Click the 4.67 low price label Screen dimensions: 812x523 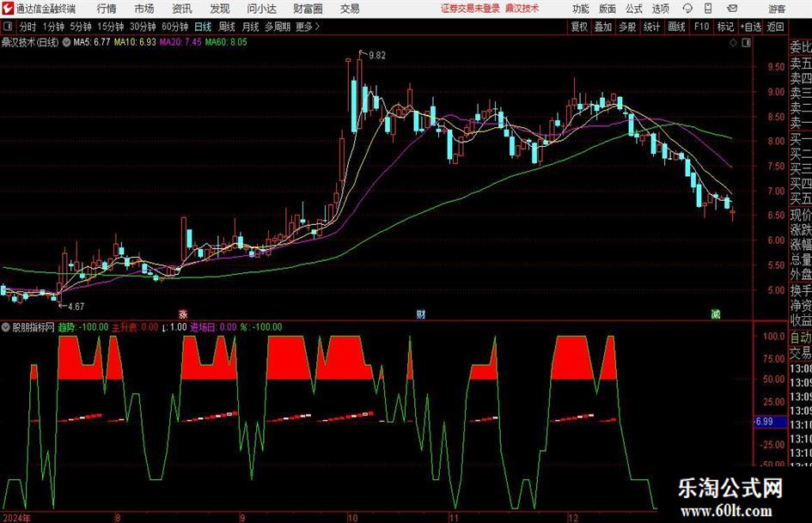pyautogui.click(x=76, y=307)
